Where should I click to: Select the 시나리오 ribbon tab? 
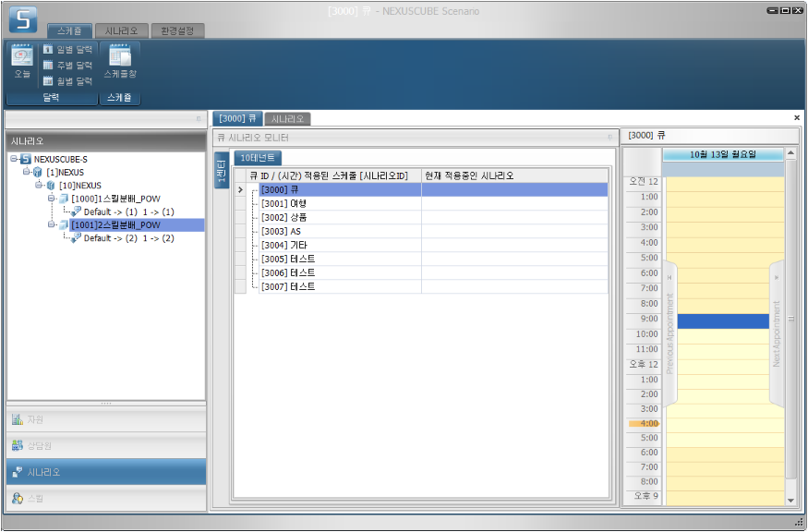[x=122, y=30]
